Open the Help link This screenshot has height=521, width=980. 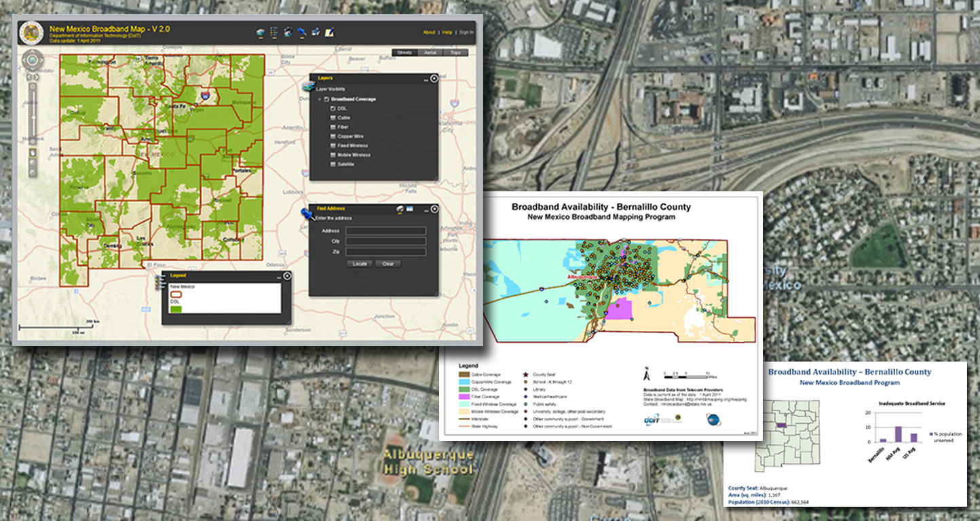pyautogui.click(x=447, y=32)
